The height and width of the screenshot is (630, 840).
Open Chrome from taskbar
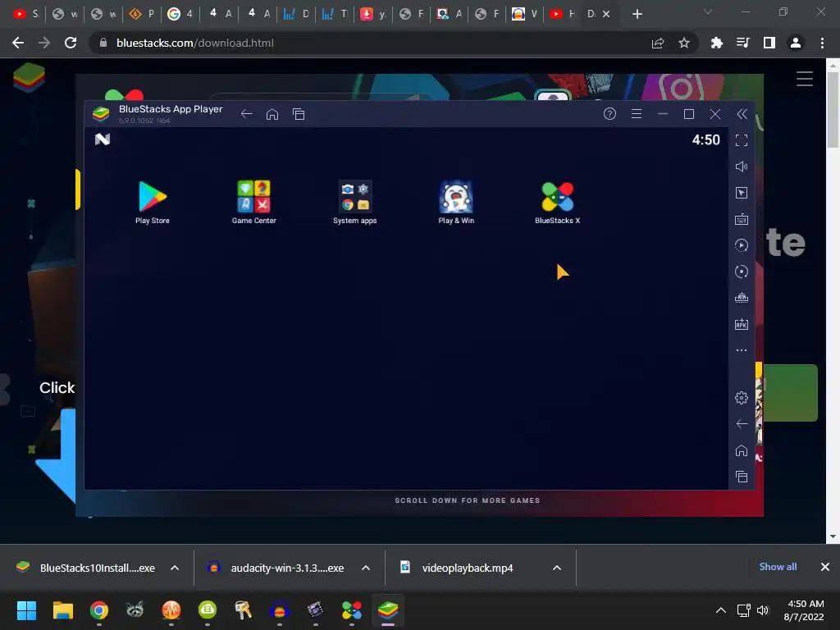99,610
